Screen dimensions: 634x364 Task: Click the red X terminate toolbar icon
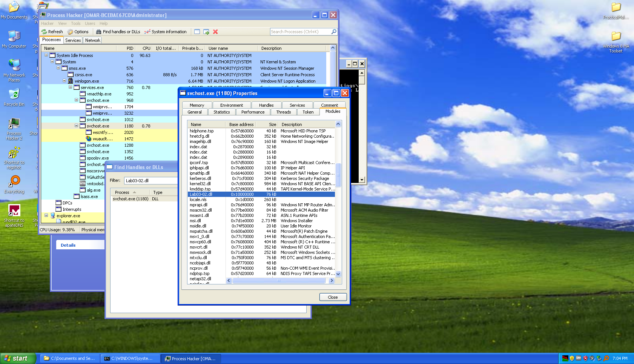215,32
